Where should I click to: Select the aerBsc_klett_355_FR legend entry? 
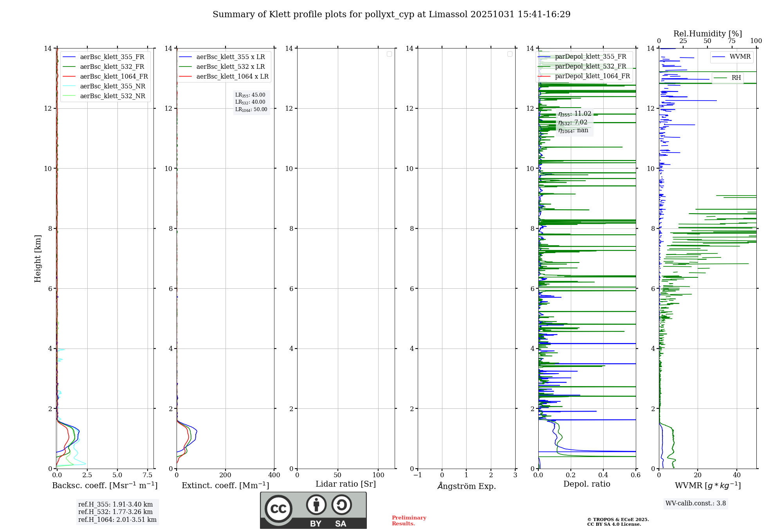pos(112,57)
